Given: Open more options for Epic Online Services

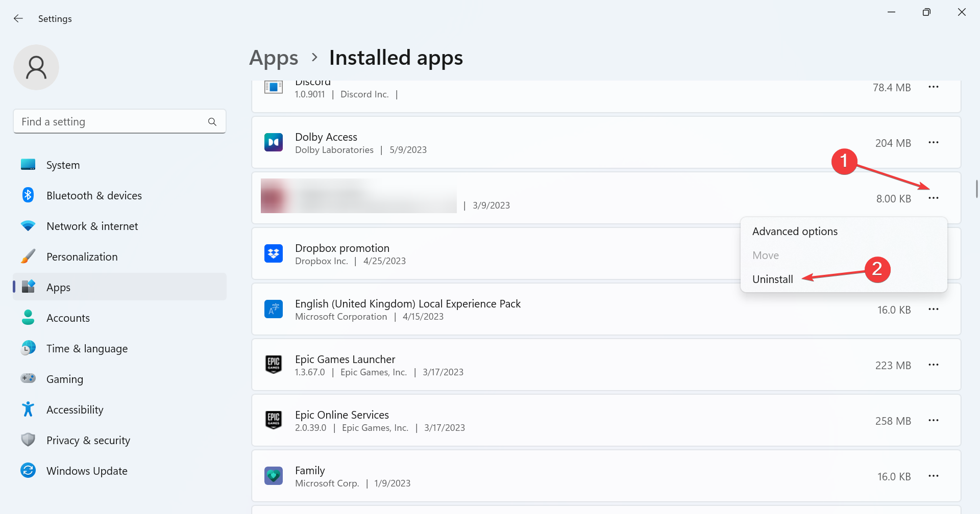Looking at the screenshot, I should pyautogui.click(x=934, y=421).
